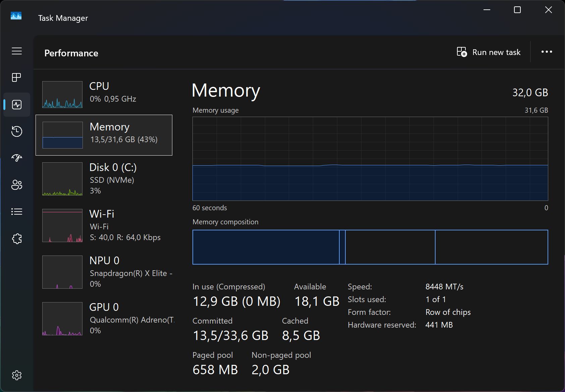Screen dimensions: 565x392
Task: Select the CPU performance entry
Action: (104, 94)
